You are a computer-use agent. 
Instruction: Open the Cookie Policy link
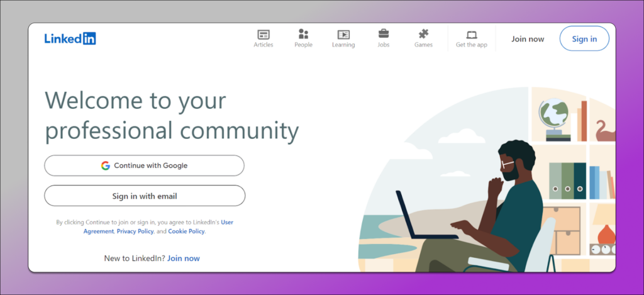point(186,231)
